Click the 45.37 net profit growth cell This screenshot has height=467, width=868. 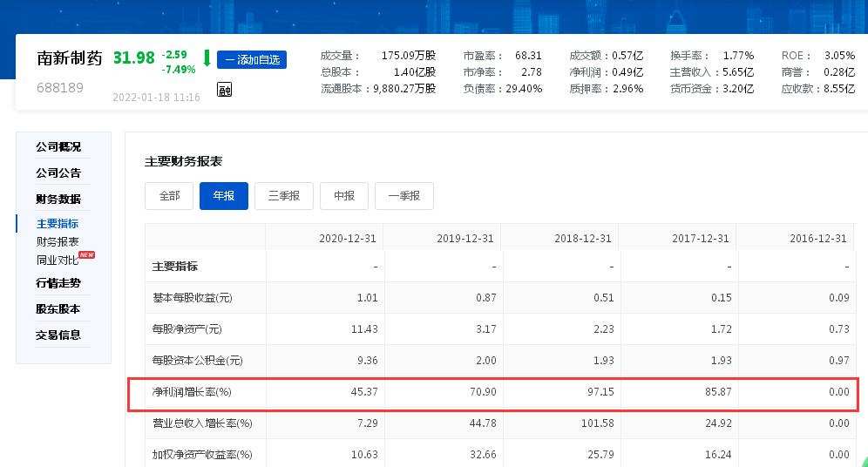click(364, 392)
